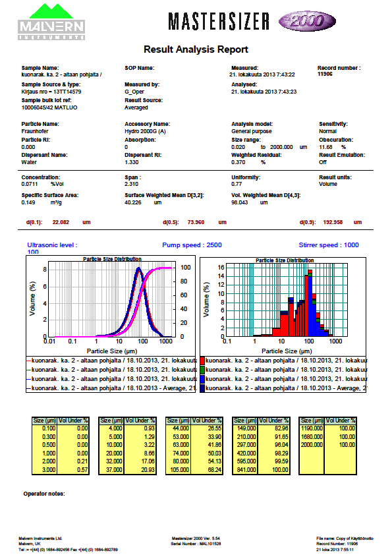Click the Mastersizer 2000 purple badge
The width and height of the screenshot is (392, 555).
coord(307,21)
